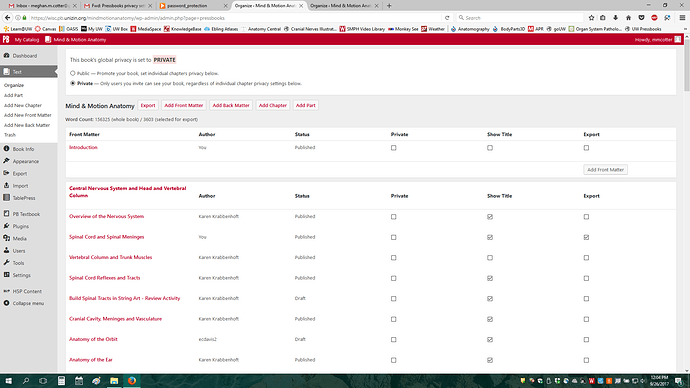Open the downloads arrow icon

616,18
